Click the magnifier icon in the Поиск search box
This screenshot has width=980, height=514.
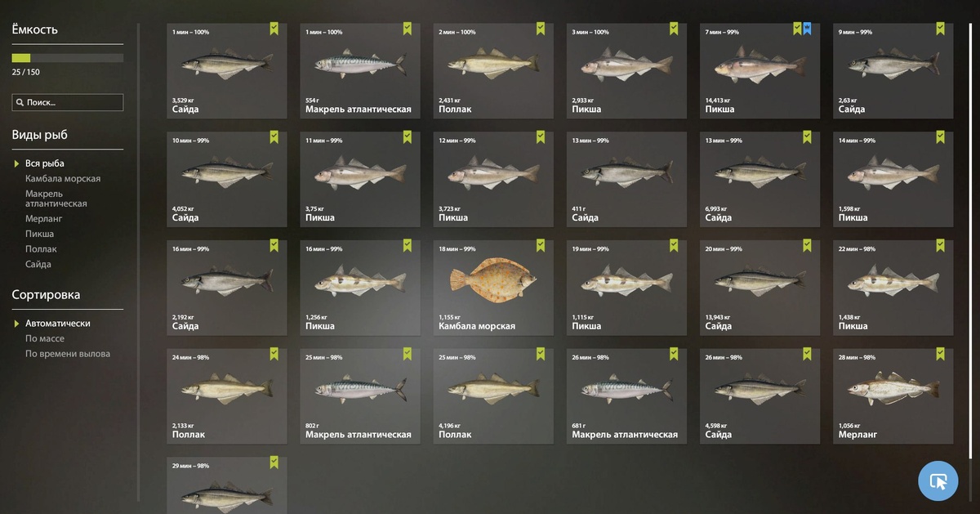point(20,103)
